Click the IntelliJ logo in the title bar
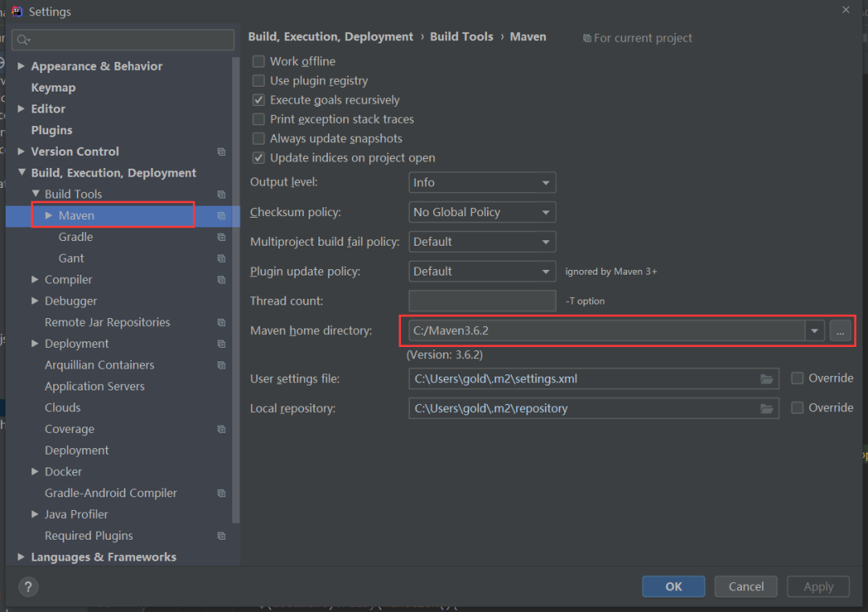The width and height of the screenshot is (868, 612). coord(17,11)
